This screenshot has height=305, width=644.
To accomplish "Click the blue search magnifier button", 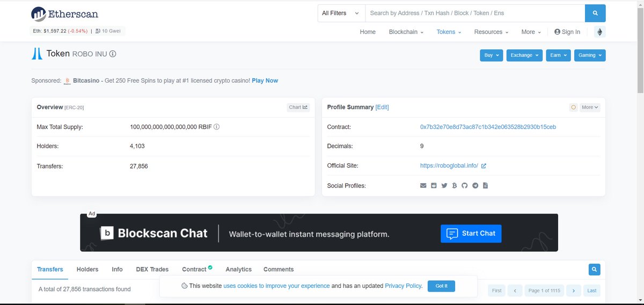I will click(x=595, y=13).
